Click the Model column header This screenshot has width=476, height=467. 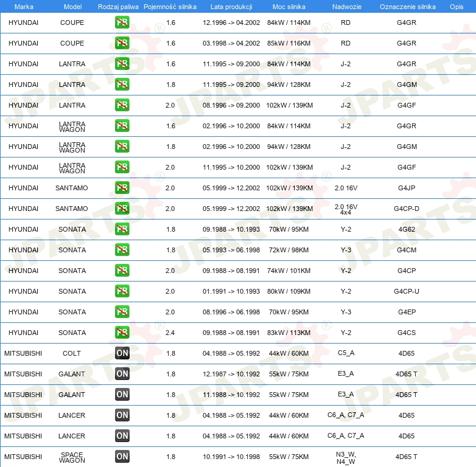tap(72, 7)
